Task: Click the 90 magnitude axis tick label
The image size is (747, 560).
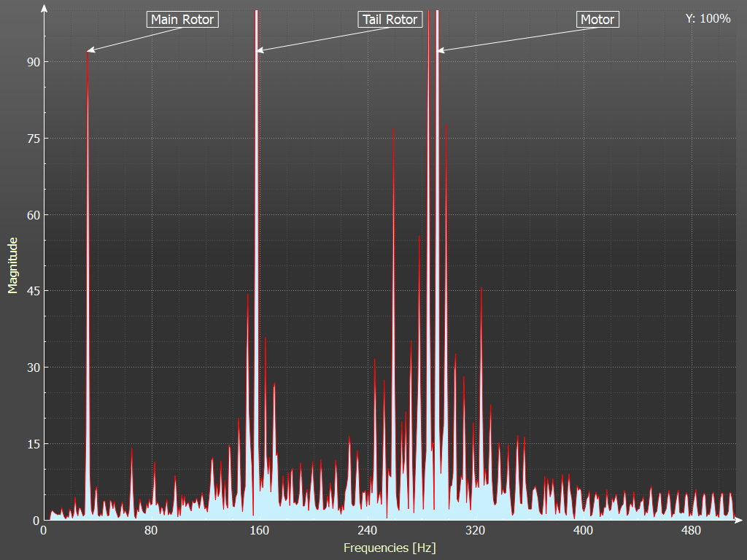Action: click(x=31, y=62)
